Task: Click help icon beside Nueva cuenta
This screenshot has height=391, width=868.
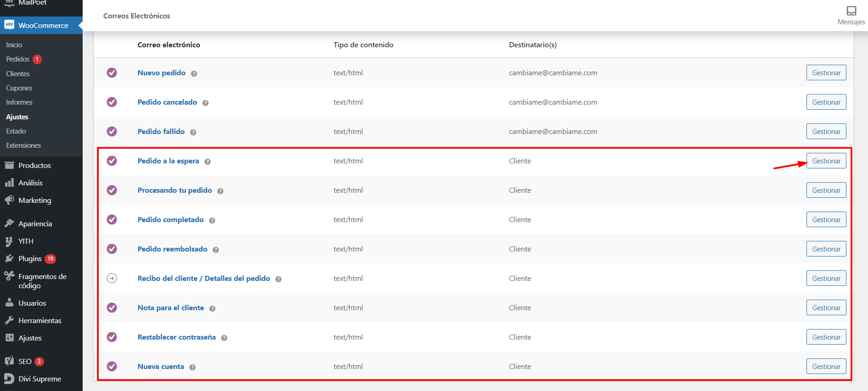Action: (x=192, y=367)
